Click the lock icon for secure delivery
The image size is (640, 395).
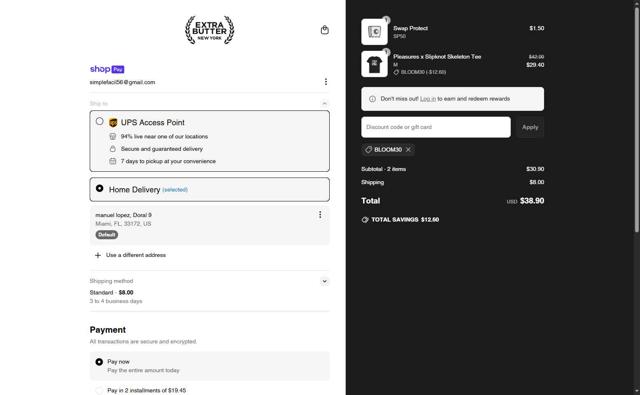pos(113,149)
